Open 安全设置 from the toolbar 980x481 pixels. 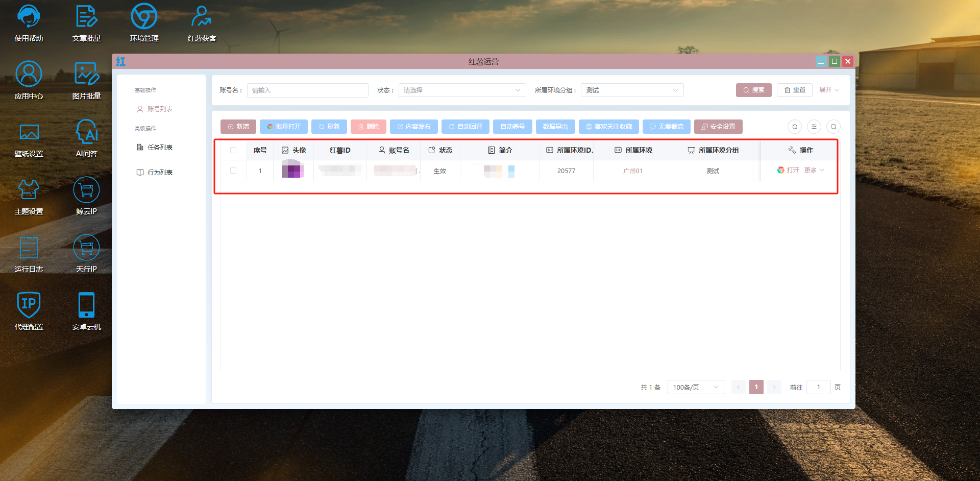pyautogui.click(x=718, y=127)
